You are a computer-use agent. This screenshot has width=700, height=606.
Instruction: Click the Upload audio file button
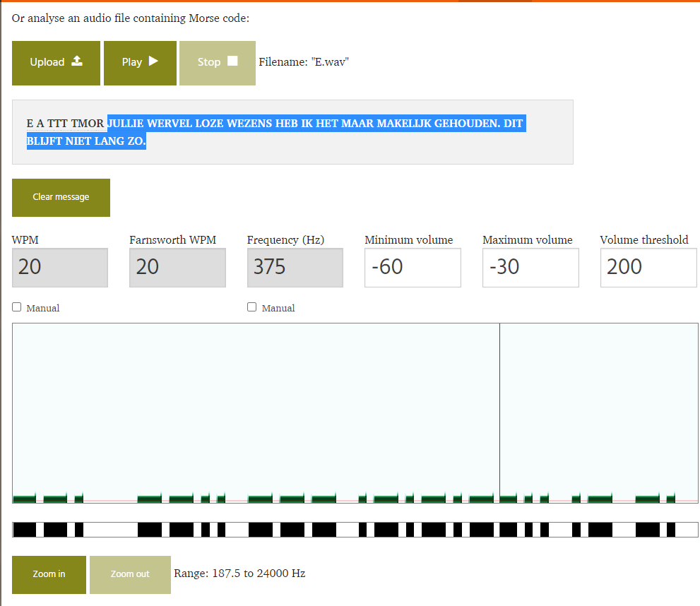pyautogui.click(x=56, y=63)
